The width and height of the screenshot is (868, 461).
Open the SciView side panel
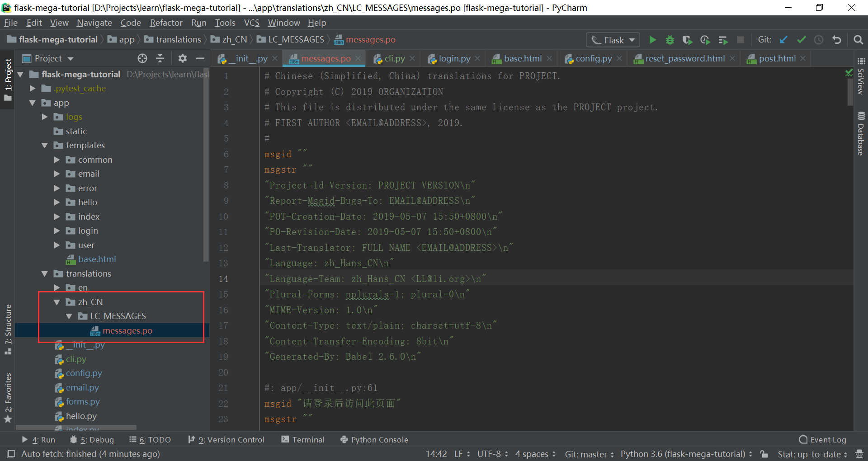click(x=861, y=76)
